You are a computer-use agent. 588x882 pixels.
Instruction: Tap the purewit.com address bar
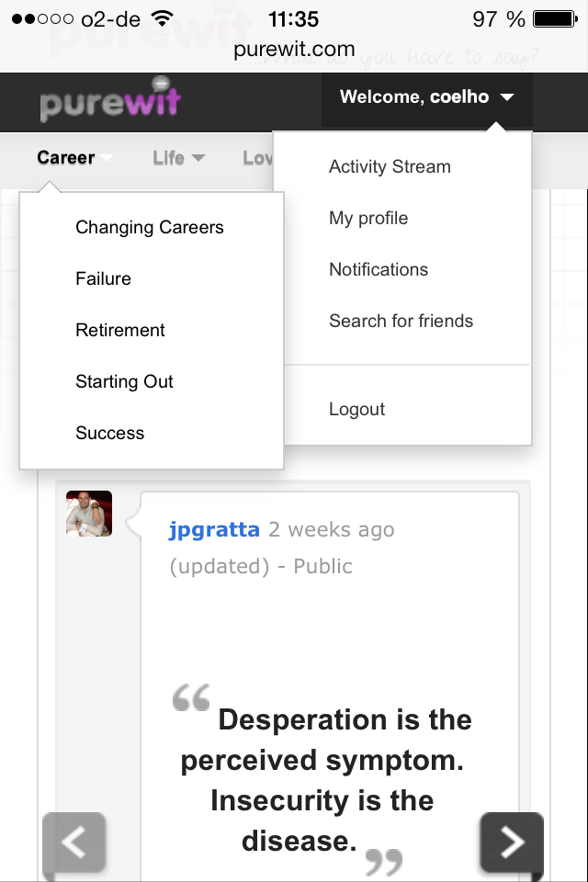click(x=294, y=50)
